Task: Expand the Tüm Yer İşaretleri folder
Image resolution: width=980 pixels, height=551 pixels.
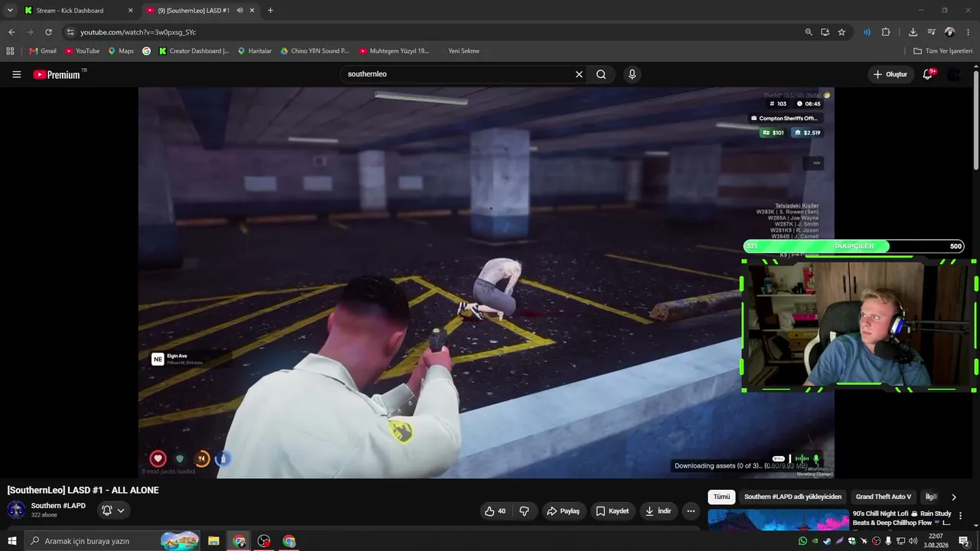Action: pos(943,51)
